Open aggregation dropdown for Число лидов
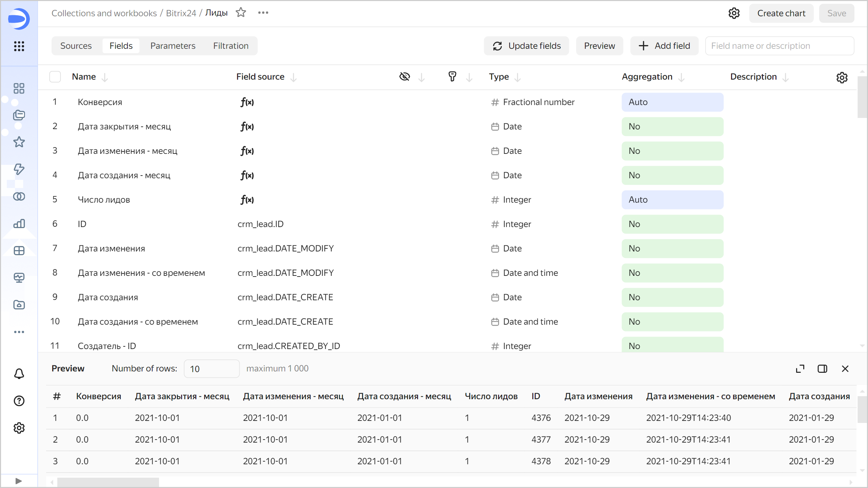 point(672,200)
